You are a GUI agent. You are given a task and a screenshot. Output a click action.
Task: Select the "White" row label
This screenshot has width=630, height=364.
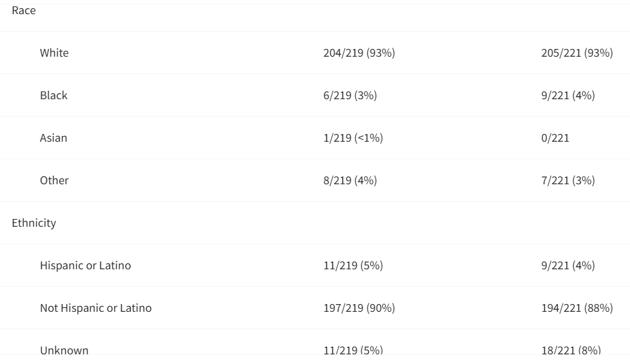coord(54,53)
